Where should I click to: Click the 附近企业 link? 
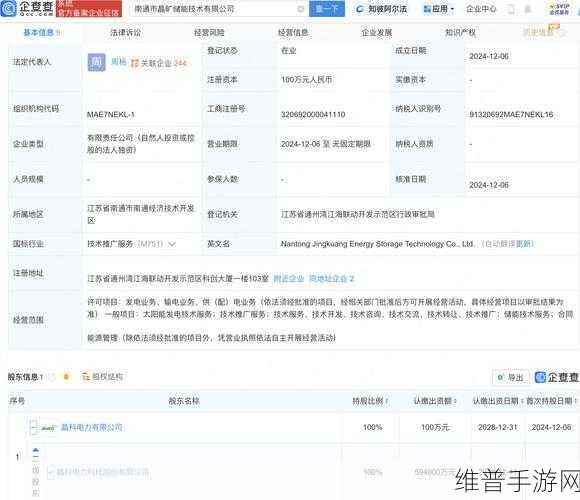pyautogui.click(x=289, y=278)
